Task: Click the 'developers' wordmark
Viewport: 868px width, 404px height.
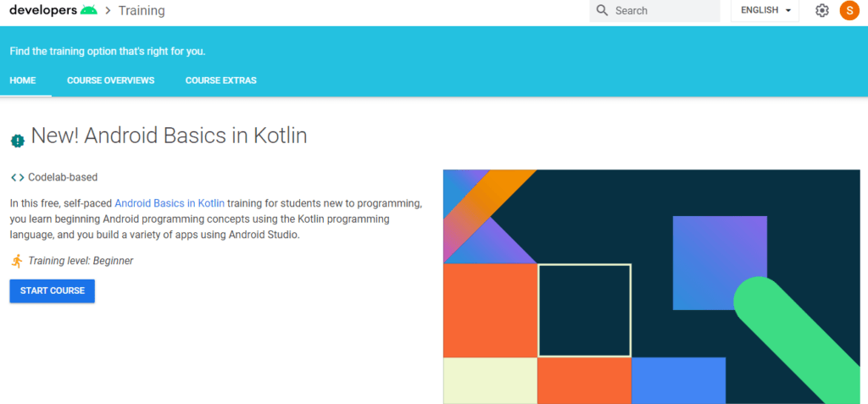Action: coord(43,11)
